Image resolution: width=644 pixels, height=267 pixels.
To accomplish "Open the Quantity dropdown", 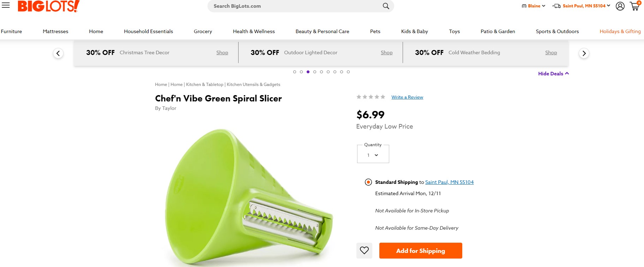I will click(x=373, y=155).
